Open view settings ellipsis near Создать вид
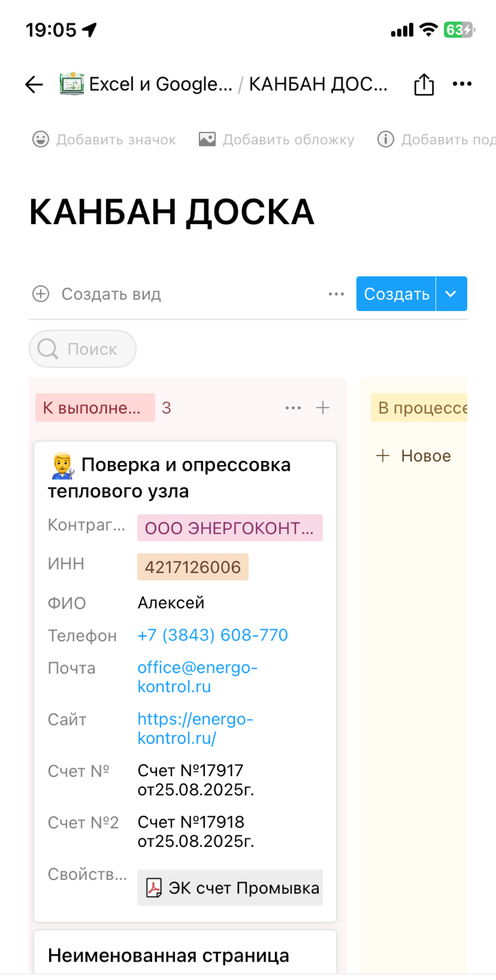 coord(336,294)
